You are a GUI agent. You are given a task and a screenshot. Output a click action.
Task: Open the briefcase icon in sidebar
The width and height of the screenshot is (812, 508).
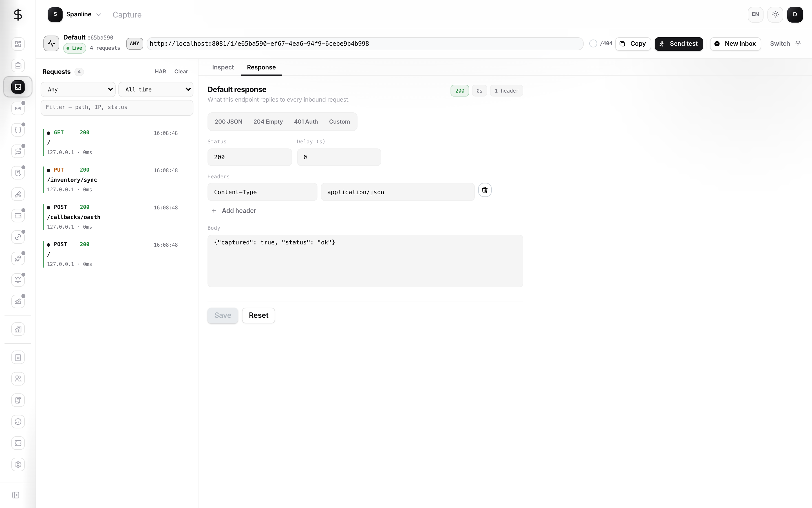pyautogui.click(x=18, y=65)
